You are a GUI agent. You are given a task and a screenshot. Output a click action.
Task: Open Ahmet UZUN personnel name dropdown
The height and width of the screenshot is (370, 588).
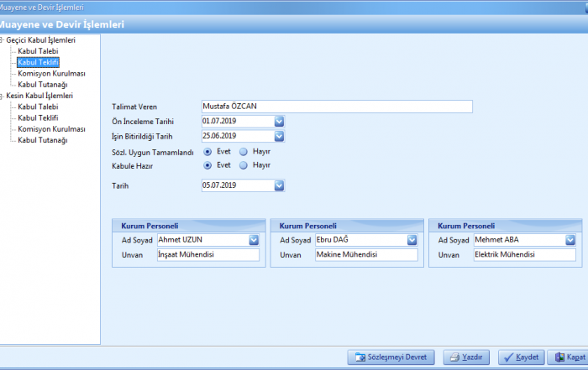tap(254, 240)
